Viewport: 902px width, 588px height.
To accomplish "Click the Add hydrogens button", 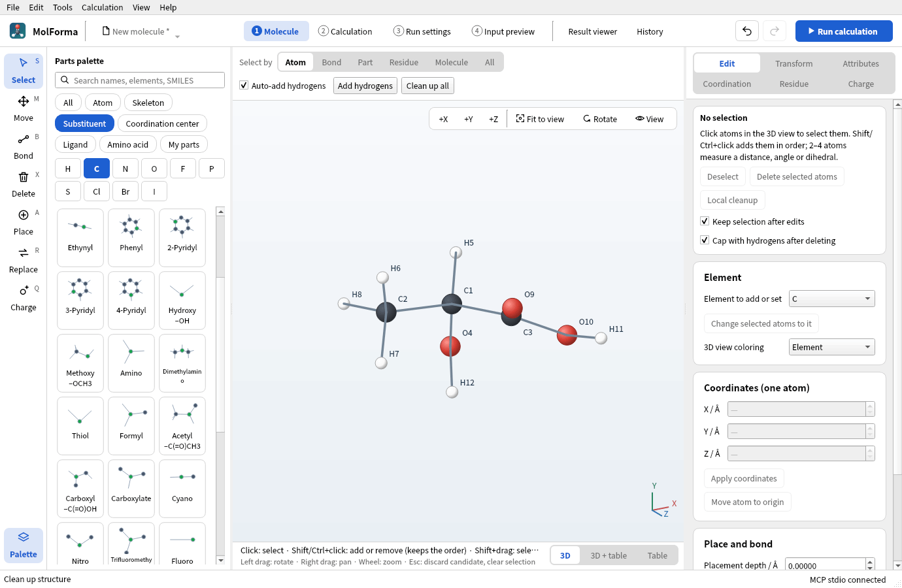I will 365,86.
